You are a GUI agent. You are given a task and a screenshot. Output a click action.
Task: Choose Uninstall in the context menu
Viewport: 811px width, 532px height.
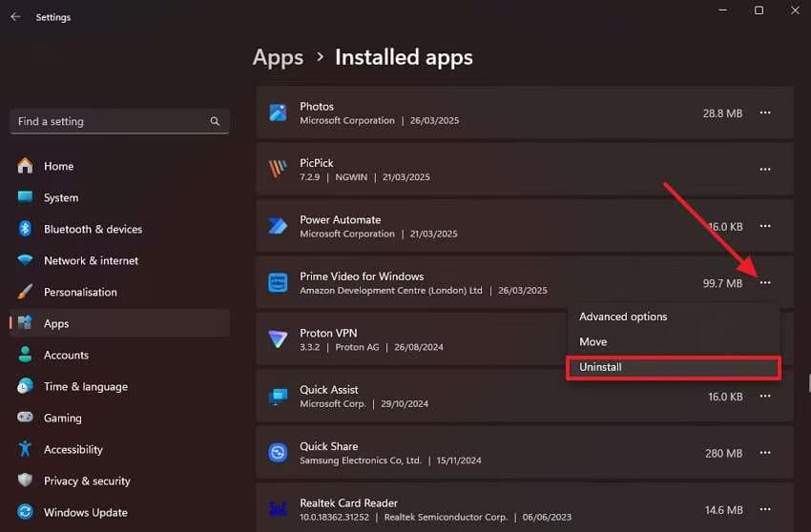coord(673,367)
